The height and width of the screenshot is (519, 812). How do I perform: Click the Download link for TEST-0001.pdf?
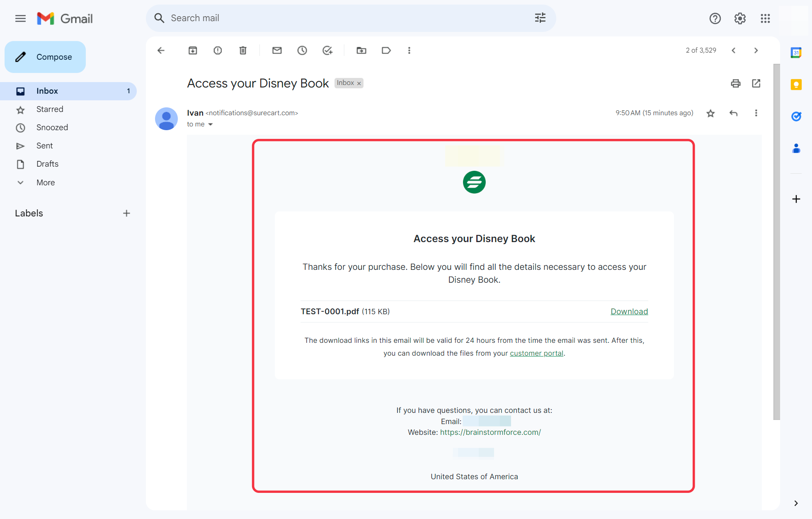point(629,310)
